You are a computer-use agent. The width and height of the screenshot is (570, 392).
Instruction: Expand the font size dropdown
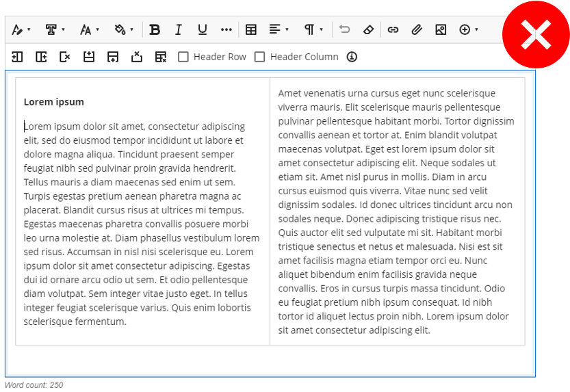click(x=90, y=30)
